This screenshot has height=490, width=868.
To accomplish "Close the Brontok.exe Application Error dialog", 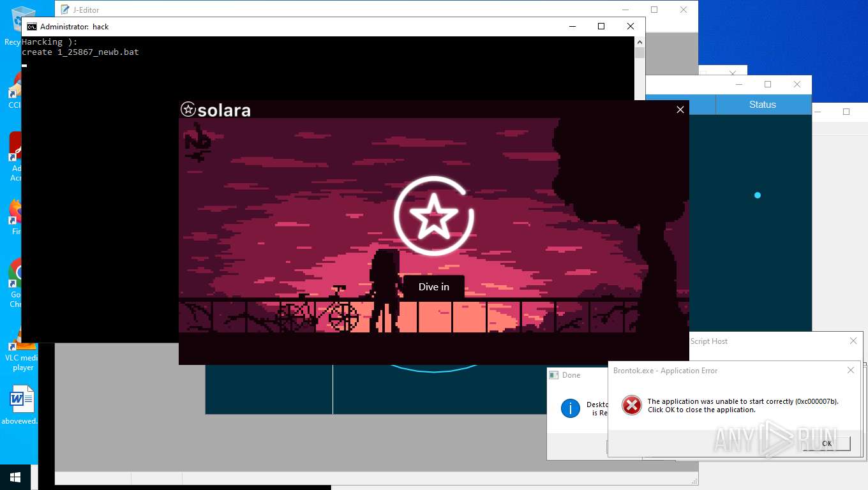I will [x=851, y=370].
